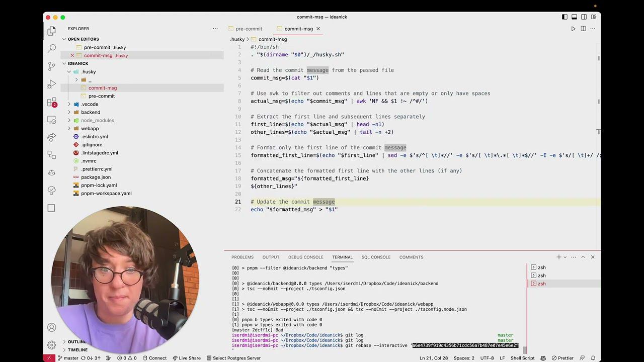Close the commit-msg editor tab
The image size is (644, 362).
pos(318,29)
